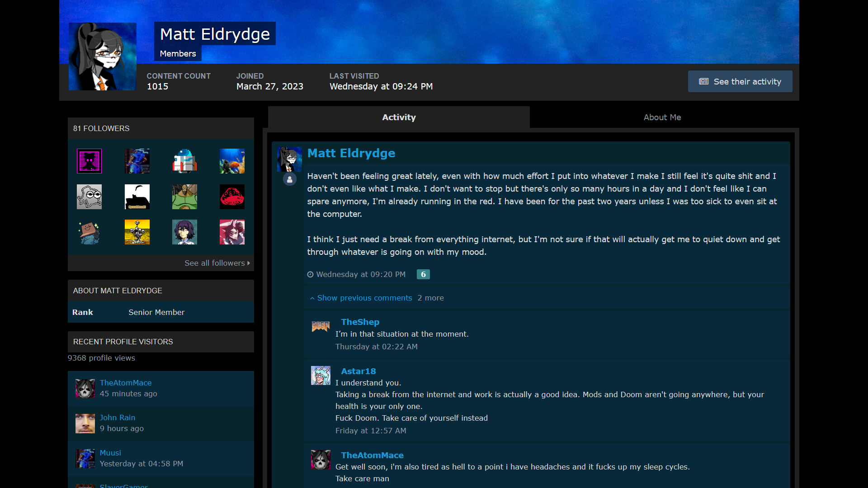Screen dimensions: 868x488
Task: Click TheAtomMace's skull avatar in comments
Action: (x=321, y=460)
